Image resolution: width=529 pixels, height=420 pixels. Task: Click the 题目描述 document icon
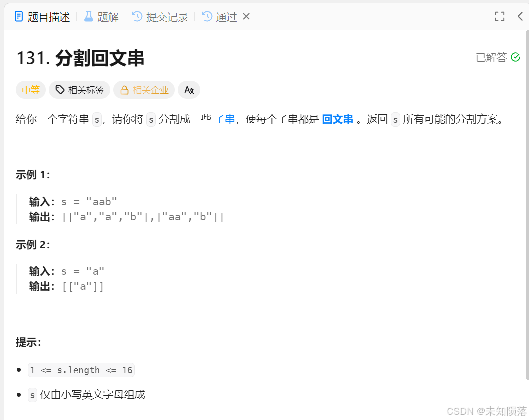[x=19, y=16]
